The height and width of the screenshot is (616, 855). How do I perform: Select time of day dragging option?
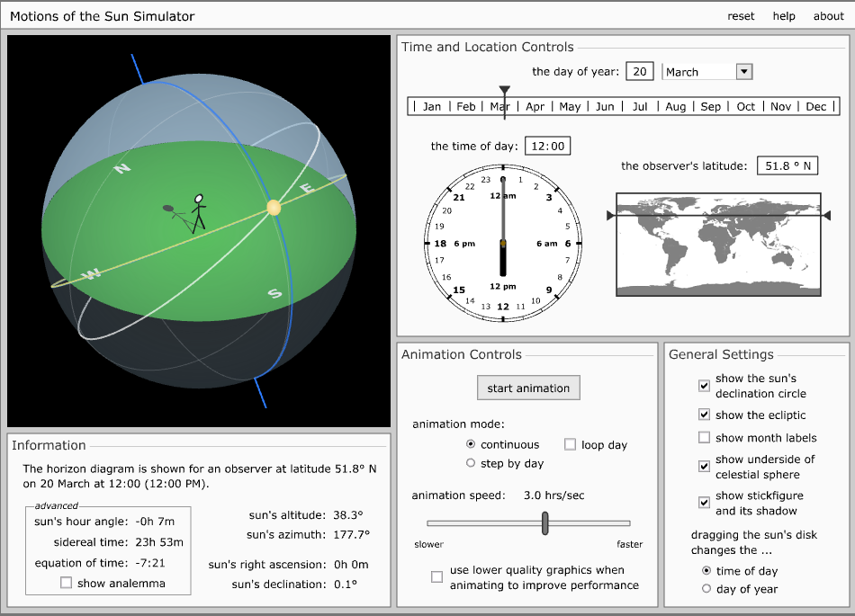(x=706, y=570)
